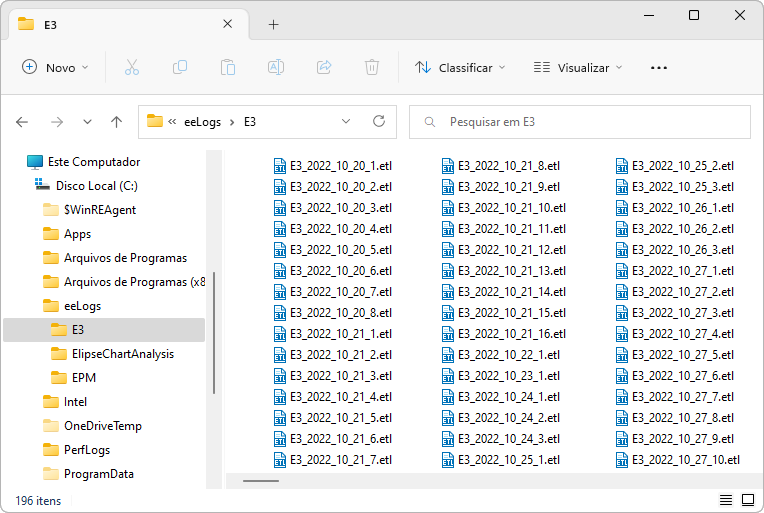Click the Copy icon in toolbar
764x513 pixels.
coord(180,67)
